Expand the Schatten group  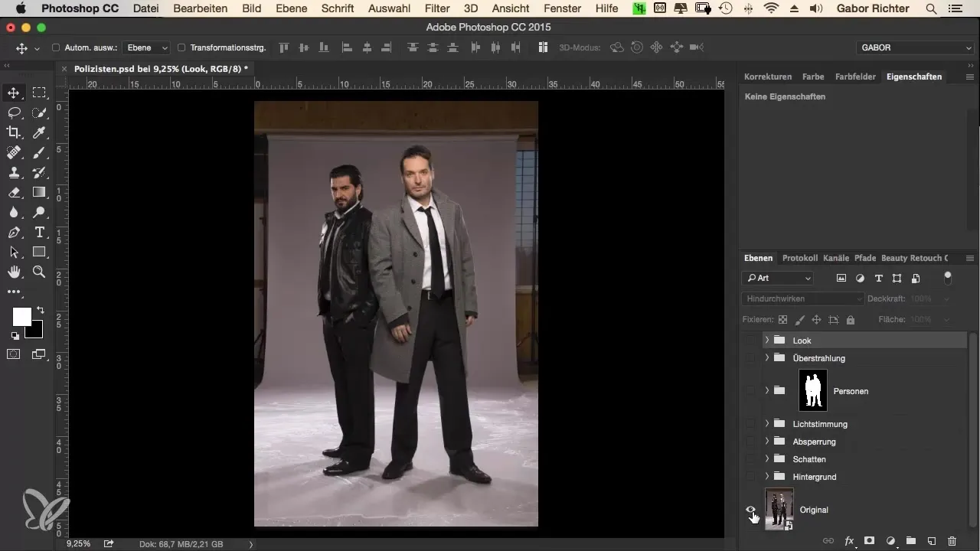coord(766,458)
